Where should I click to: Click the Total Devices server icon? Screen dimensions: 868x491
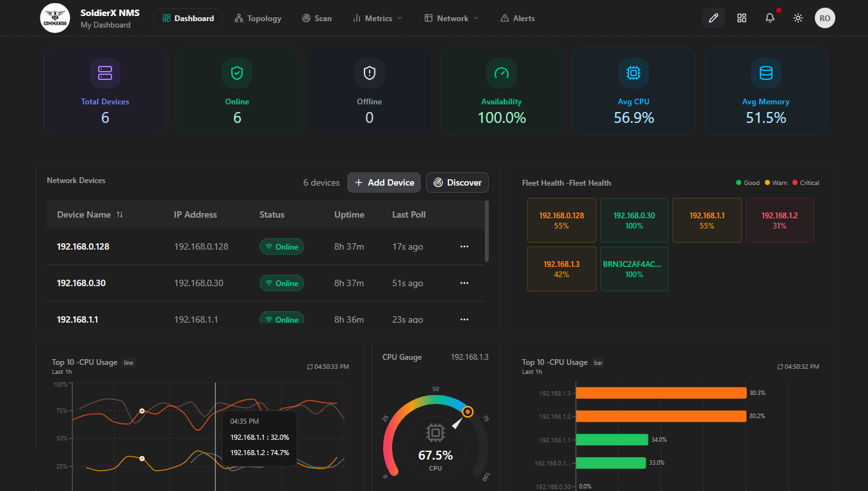(x=105, y=73)
